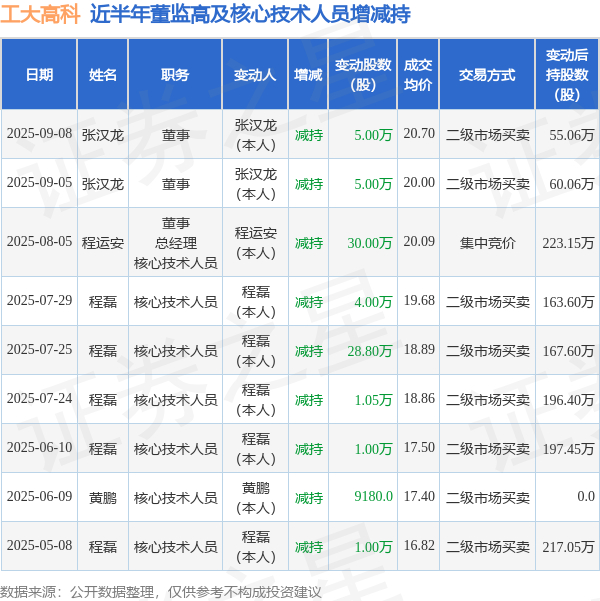Viewport: 600px width, 601px height.
Task: Click 二级市场买卖 in the 2025-06-09 row
Action: [488, 498]
